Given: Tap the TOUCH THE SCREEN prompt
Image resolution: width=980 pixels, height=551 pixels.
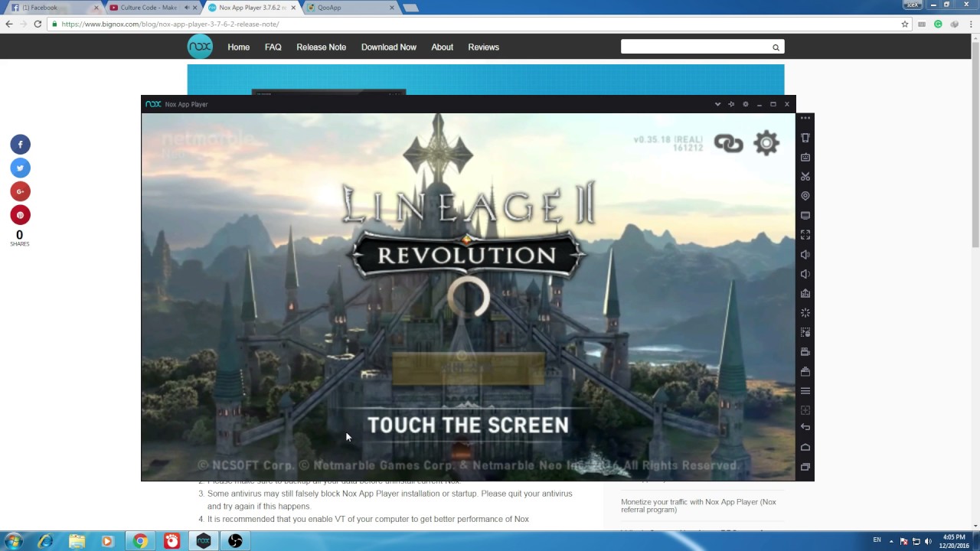Looking at the screenshot, I should [x=468, y=425].
